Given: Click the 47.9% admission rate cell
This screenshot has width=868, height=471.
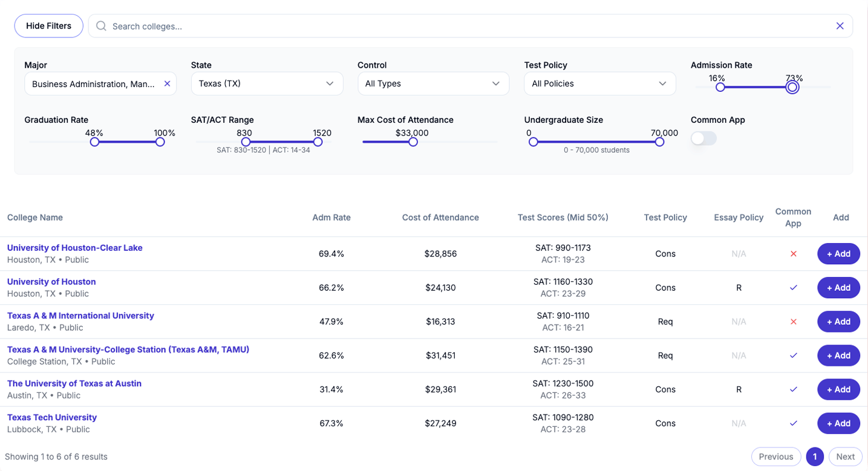Looking at the screenshot, I should (331, 322).
